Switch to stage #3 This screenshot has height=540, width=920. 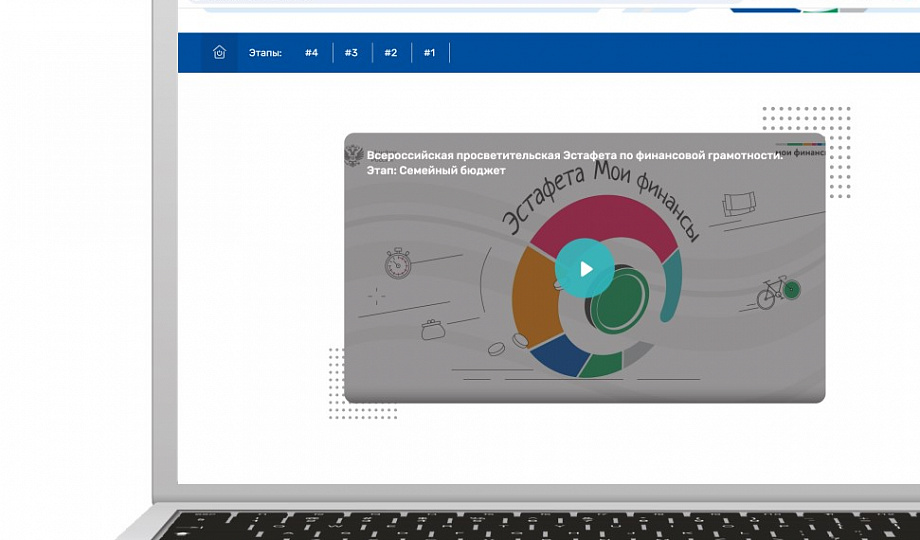[351, 53]
